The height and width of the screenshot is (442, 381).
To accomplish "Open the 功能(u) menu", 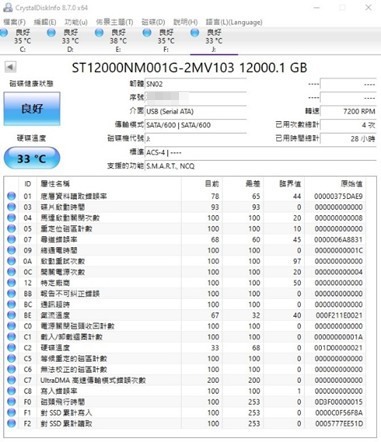I will click(x=76, y=22).
